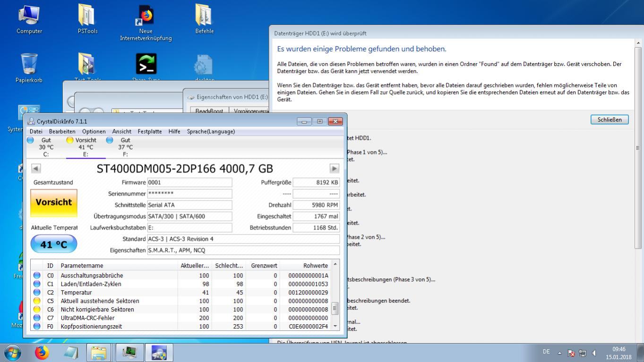Screen dimensions: 644x362
Task: Select drive E: Vorsicht status disk
Action: pyautogui.click(x=86, y=147)
